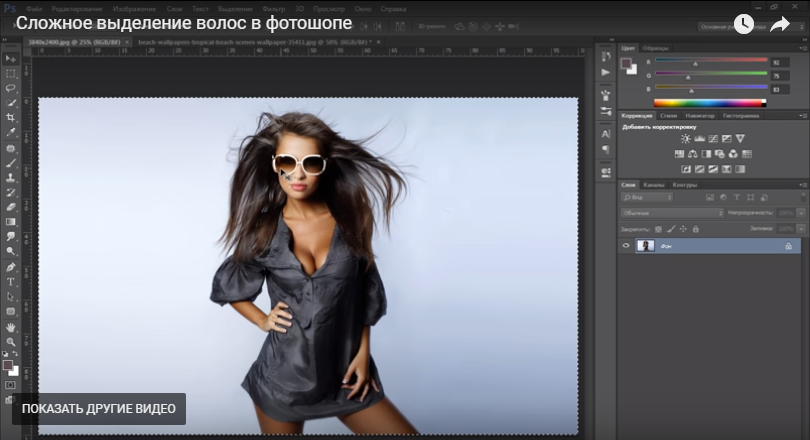Select the Move tool
The width and height of the screenshot is (810, 440).
click(11, 59)
